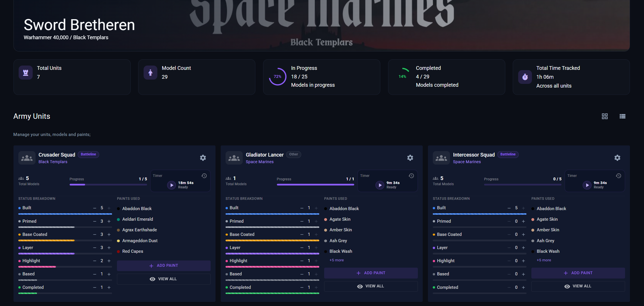Expand Intercessor Squad +5 more paints
This screenshot has height=306, width=644.
tap(544, 260)
